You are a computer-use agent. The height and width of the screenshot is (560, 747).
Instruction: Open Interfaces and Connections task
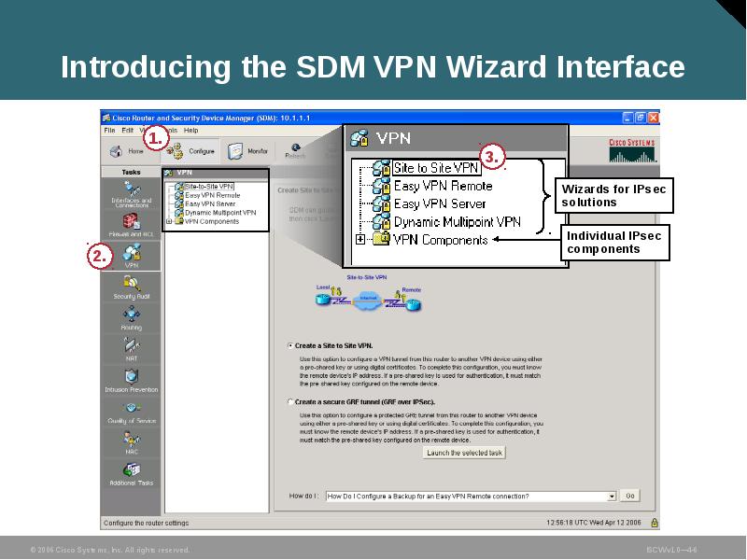[x=132, y=194]
